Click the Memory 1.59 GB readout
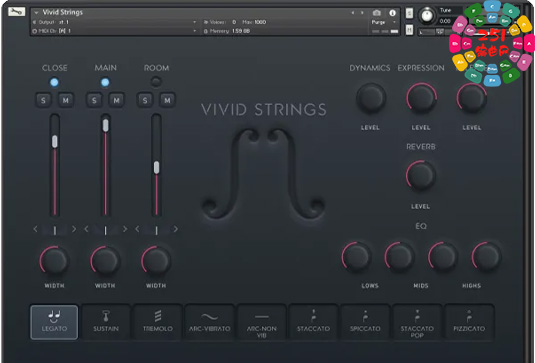535x363 pixels. point(227,31)
